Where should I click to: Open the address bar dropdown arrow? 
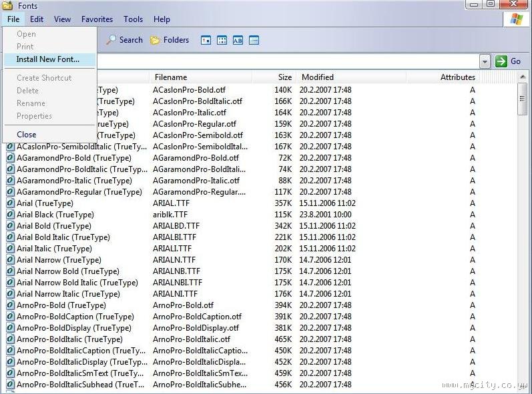485,61
